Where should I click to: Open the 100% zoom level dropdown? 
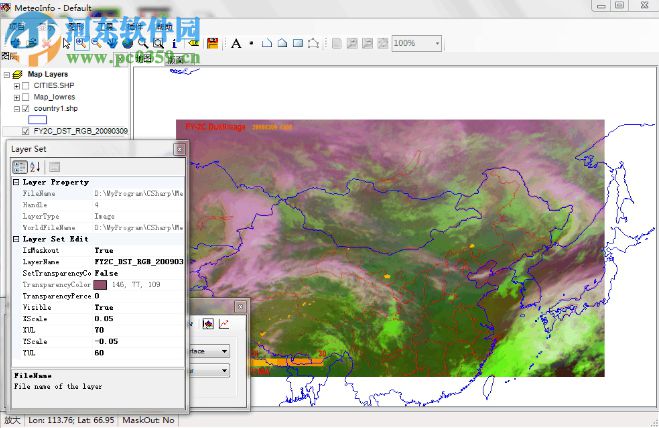click(437, 43)
